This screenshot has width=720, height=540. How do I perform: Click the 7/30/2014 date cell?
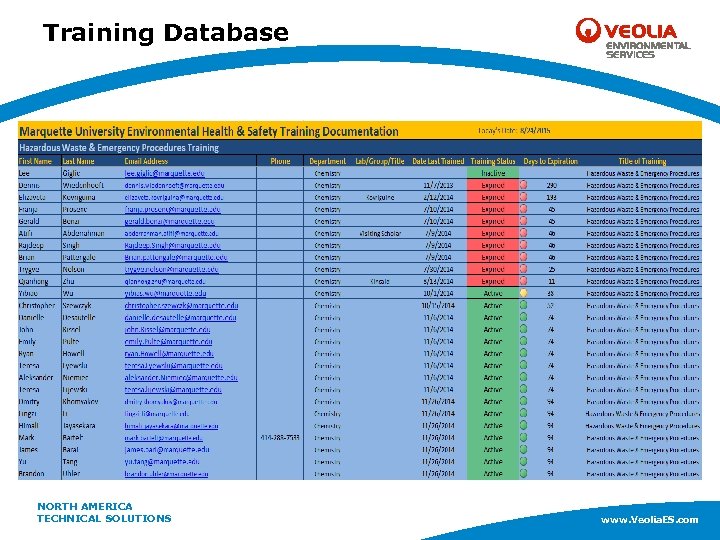point(439,269)
